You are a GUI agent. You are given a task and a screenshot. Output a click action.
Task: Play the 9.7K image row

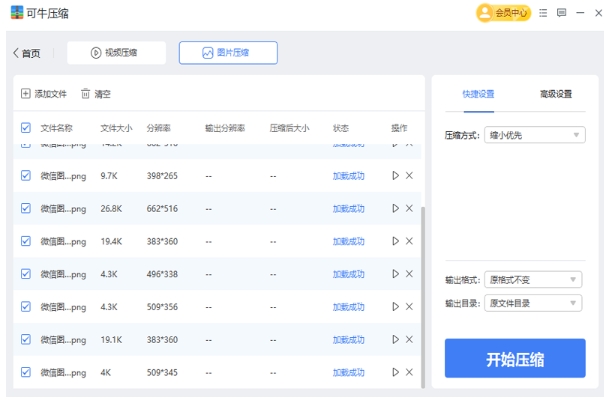point(395,176)
